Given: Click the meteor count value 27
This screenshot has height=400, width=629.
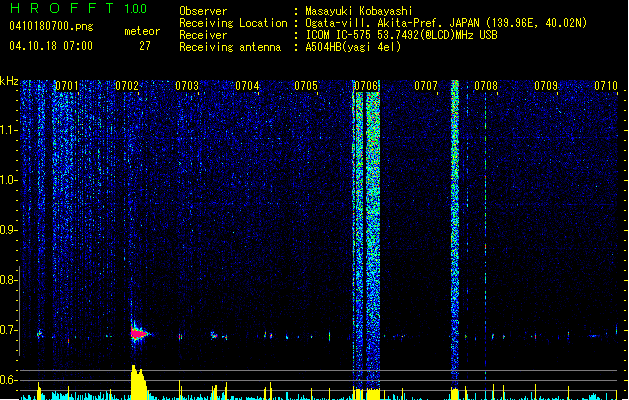Looking at the screenshot, I should click(x=145, y=46).
